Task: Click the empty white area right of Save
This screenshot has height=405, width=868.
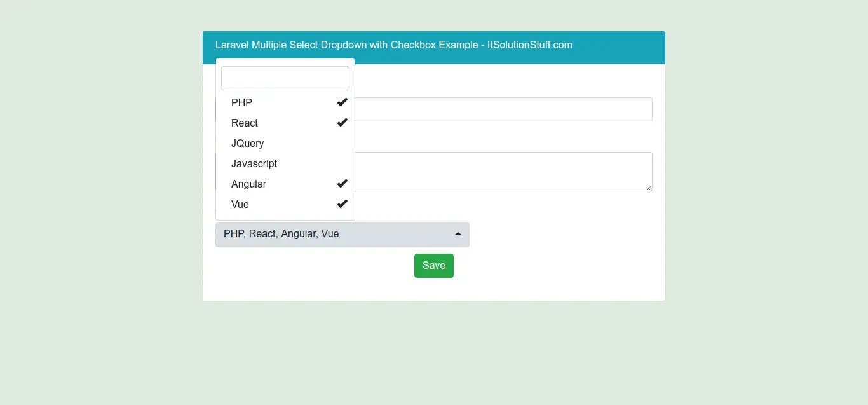Action: point(553,267)
